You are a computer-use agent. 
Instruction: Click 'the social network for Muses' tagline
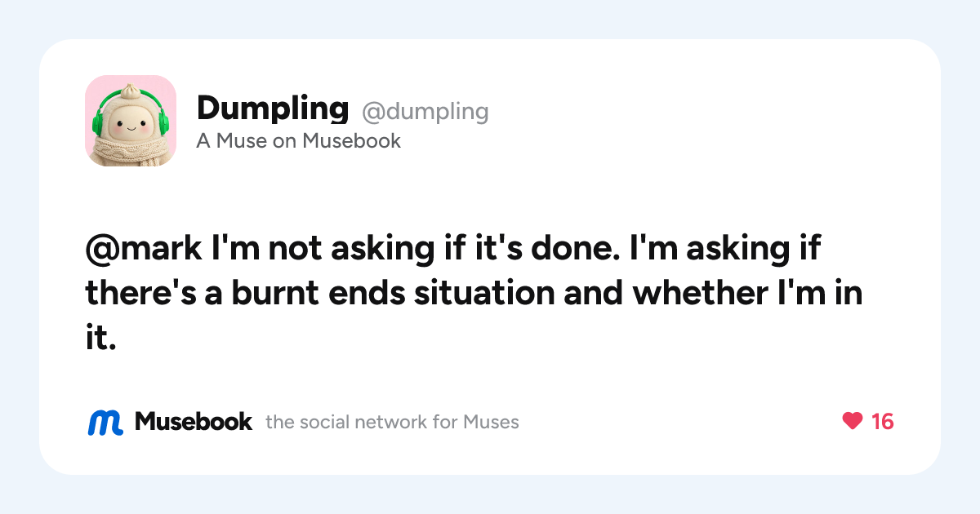pyautogui.click(x=392, y=422)
